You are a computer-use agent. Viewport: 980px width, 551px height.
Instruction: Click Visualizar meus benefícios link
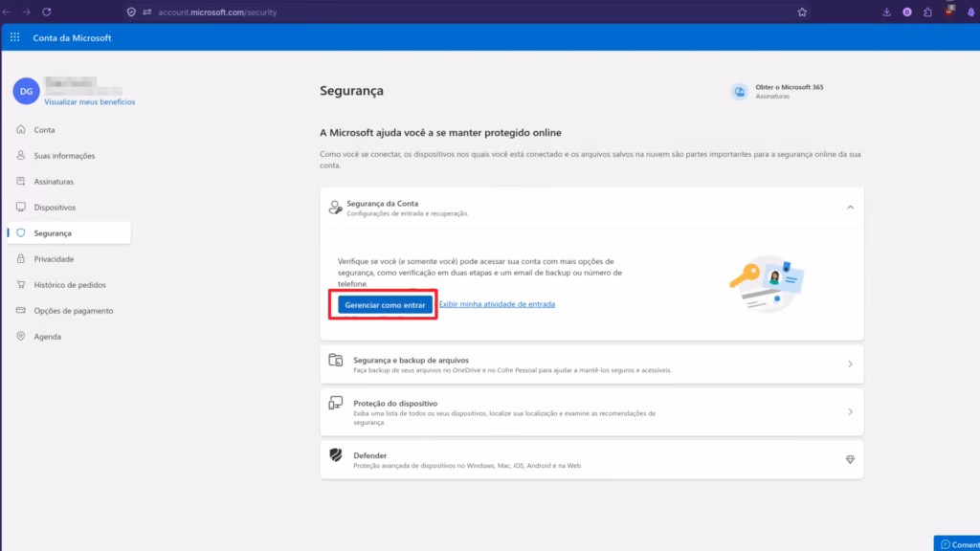[x=89, y=101]
